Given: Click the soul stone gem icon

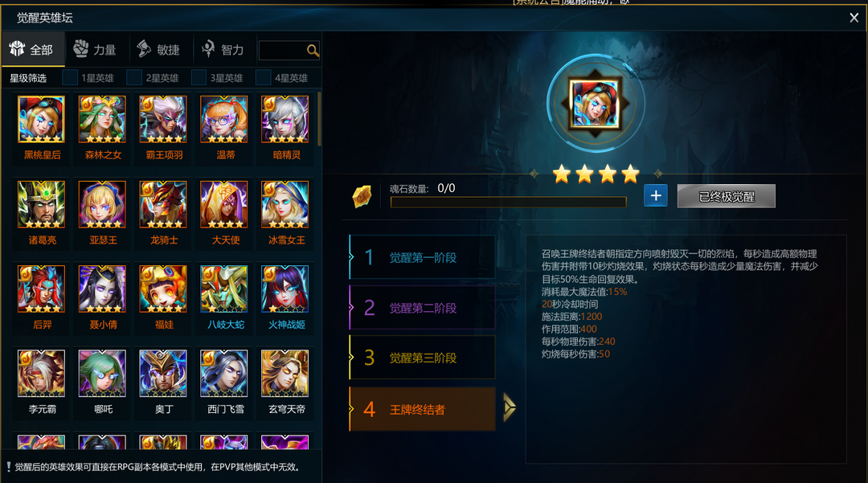Looking at the screenshot, I should 362,196.
